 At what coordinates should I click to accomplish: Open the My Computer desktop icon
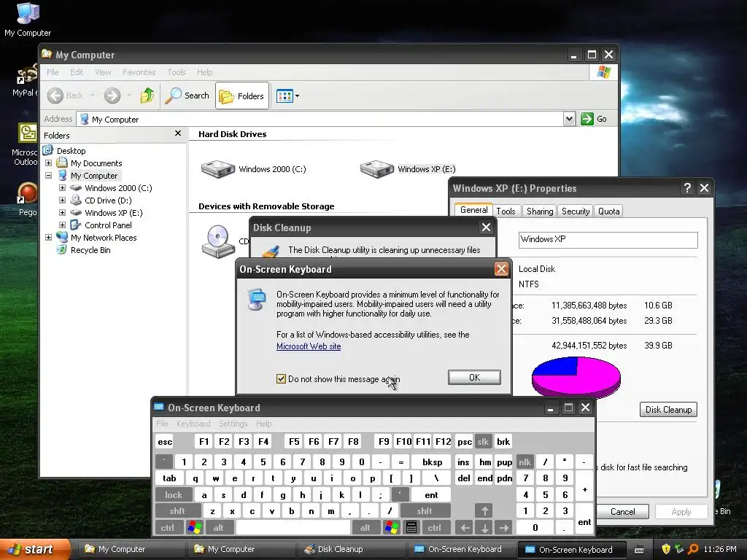click(x=28, y=19)
